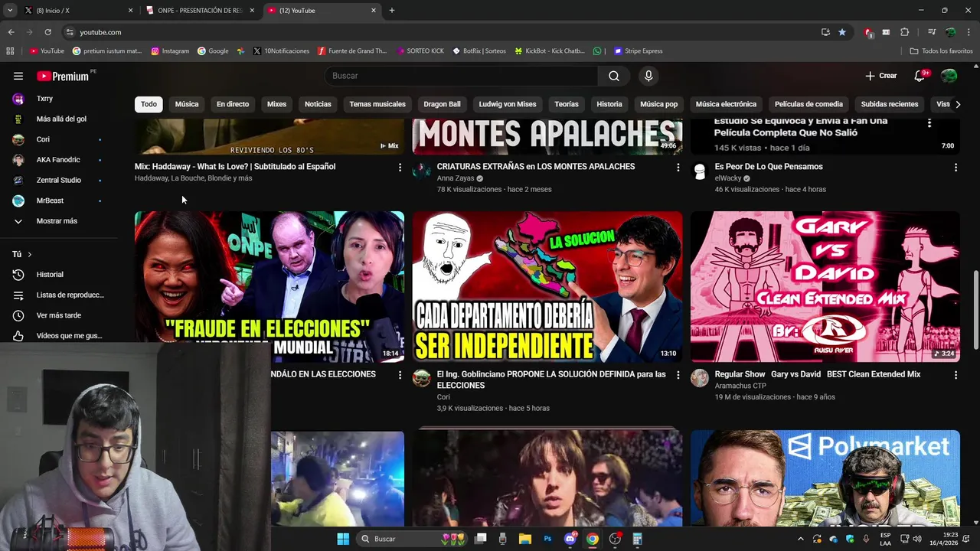The image size is (980, 551).
Task: Select the Música filter chip
Action: tap(187, 104)
